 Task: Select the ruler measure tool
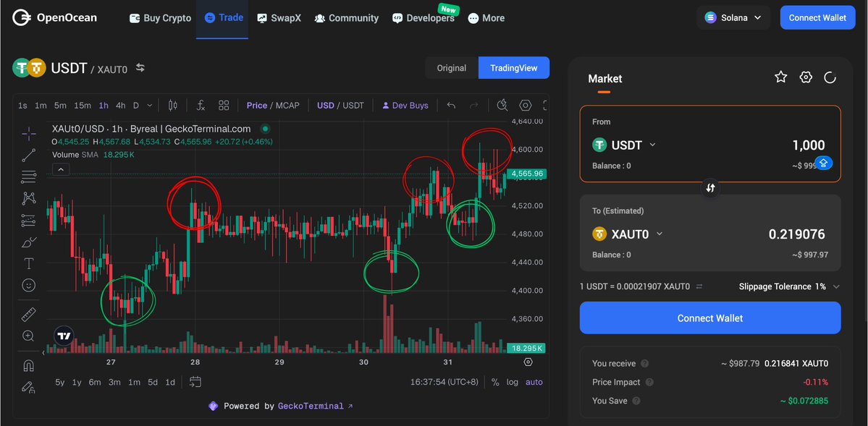point(29,314)
